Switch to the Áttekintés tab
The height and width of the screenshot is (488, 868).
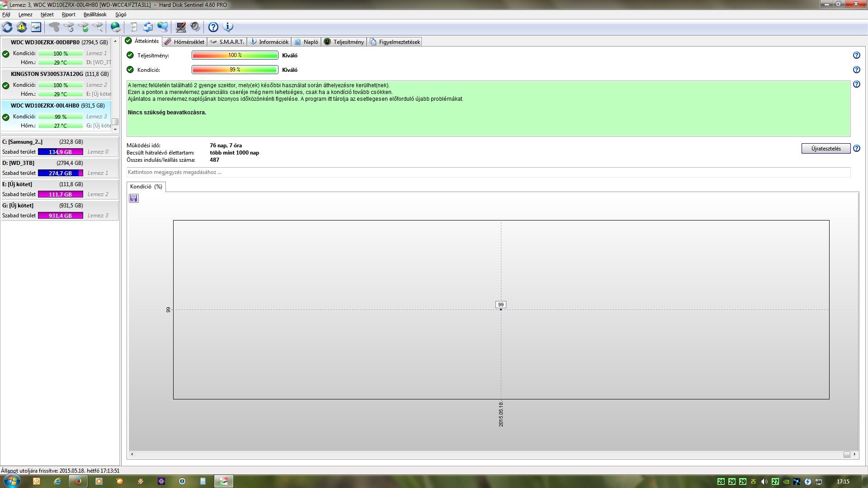[142, 41]
